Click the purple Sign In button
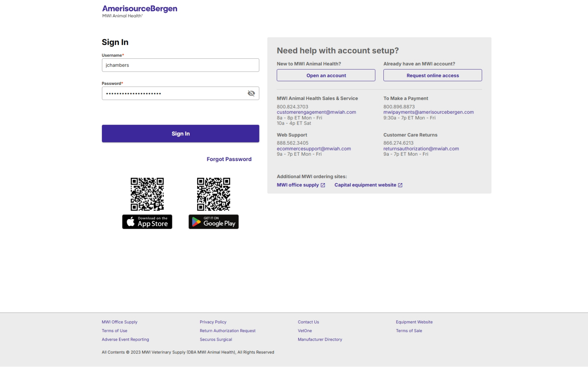588x367 pixels. [x=180, y=134]
